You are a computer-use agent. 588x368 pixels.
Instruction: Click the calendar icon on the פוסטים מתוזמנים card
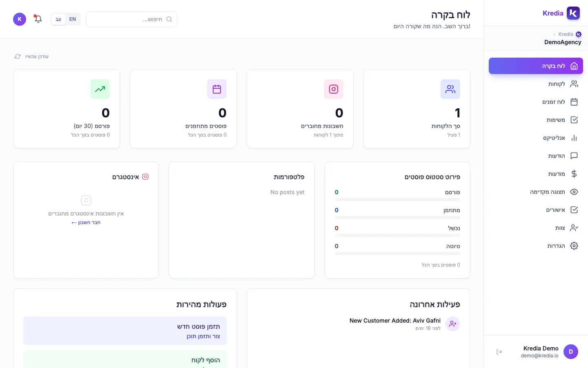tap(217, 89)
